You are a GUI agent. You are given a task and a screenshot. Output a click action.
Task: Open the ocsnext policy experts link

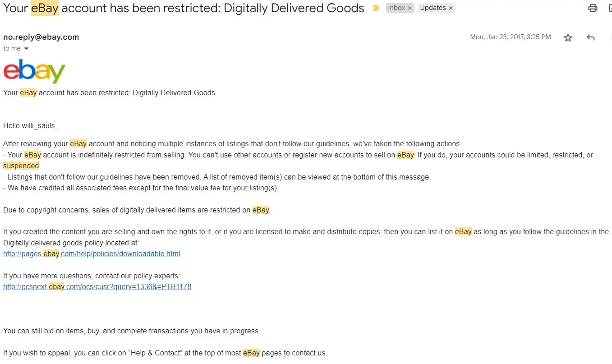[x=97, y=287]
